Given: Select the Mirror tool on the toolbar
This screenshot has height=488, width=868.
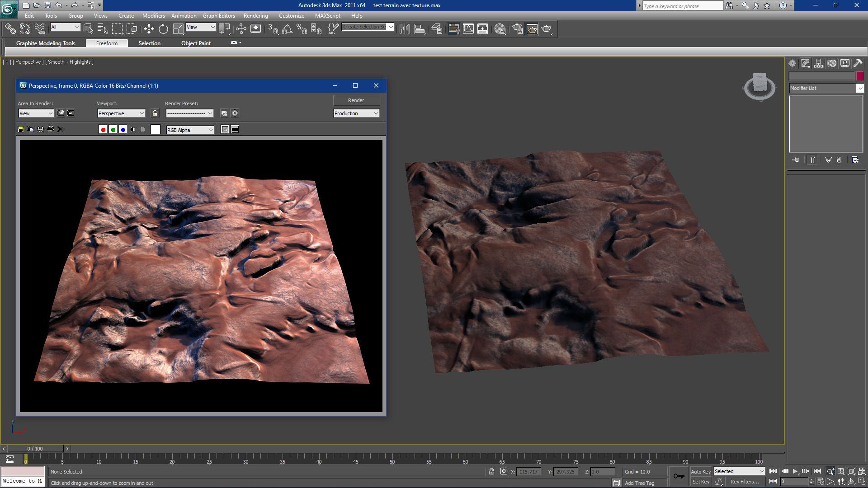Looking at the screenshot, I should pyautogui.click(x=405, y=28).
